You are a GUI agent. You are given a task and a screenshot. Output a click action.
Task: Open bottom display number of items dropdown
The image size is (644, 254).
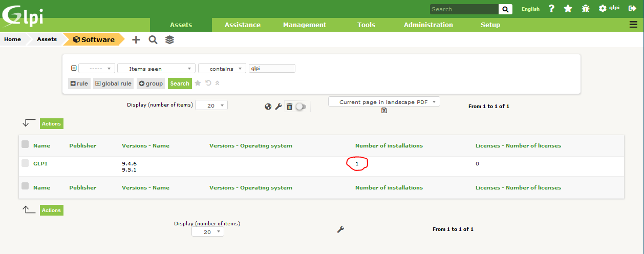pos(208,232)
